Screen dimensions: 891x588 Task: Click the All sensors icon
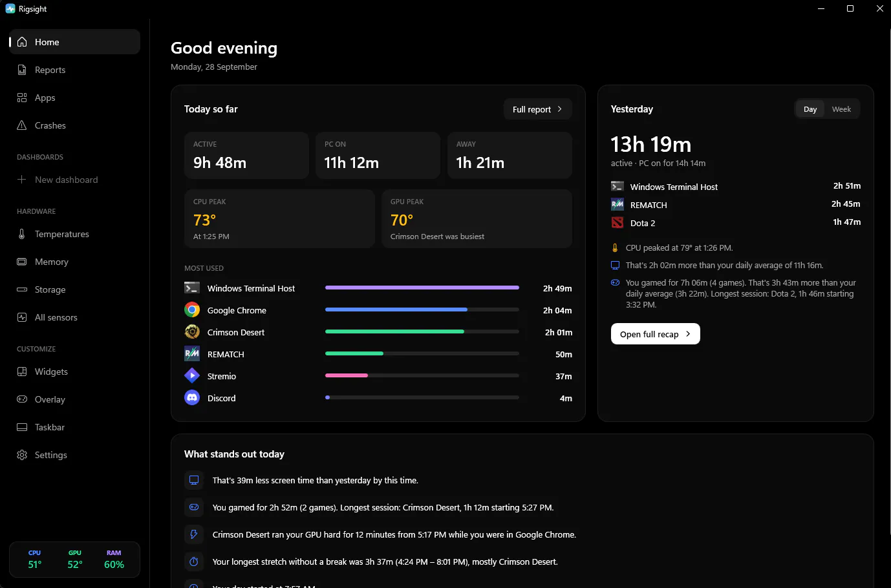(x=22, y=317)
